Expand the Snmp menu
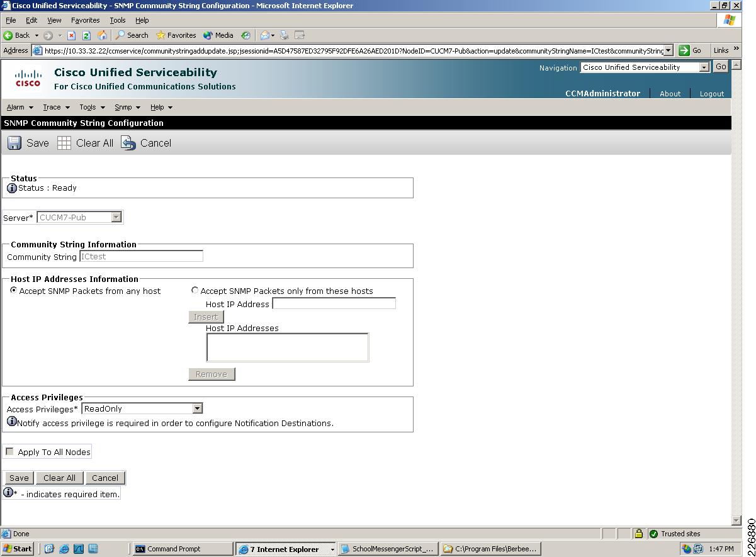Screen dimensions: 756x557 pyautogui.click(x=127, y=107)
